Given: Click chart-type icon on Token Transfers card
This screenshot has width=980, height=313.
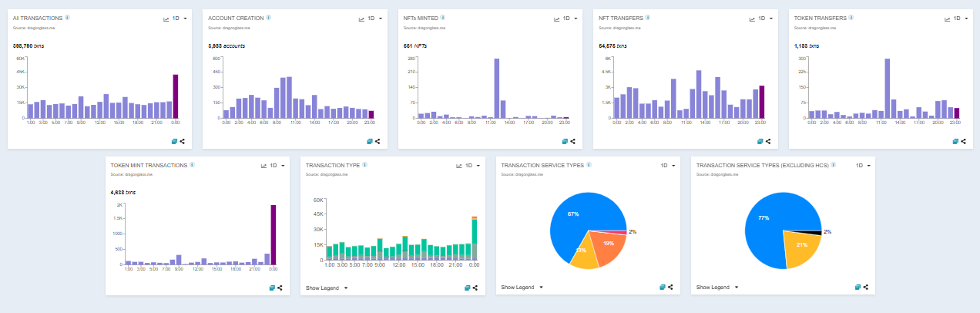Looking at the screenshot, I should 948,19.
